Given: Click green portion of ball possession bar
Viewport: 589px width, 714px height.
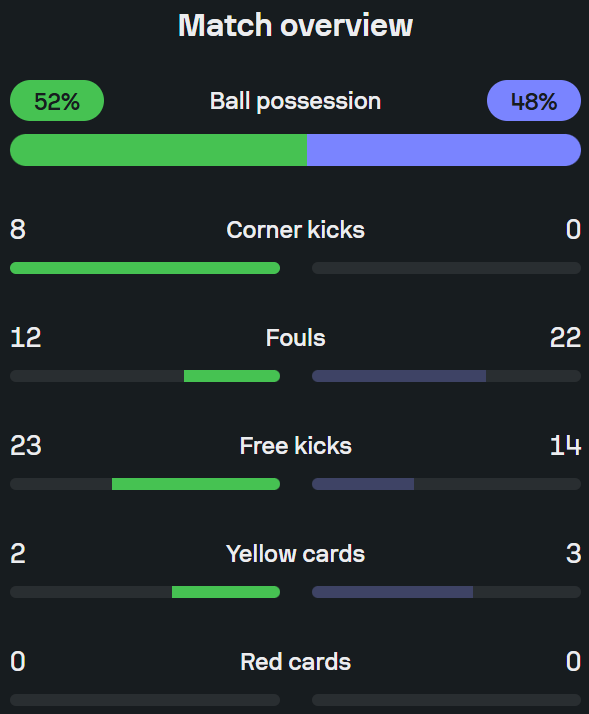Looking at the screenshot, I should [159, 150].
